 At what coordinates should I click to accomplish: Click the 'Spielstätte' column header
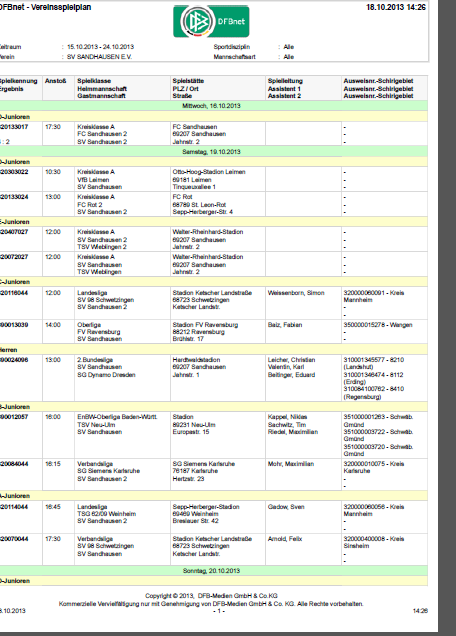pos(188,81)
